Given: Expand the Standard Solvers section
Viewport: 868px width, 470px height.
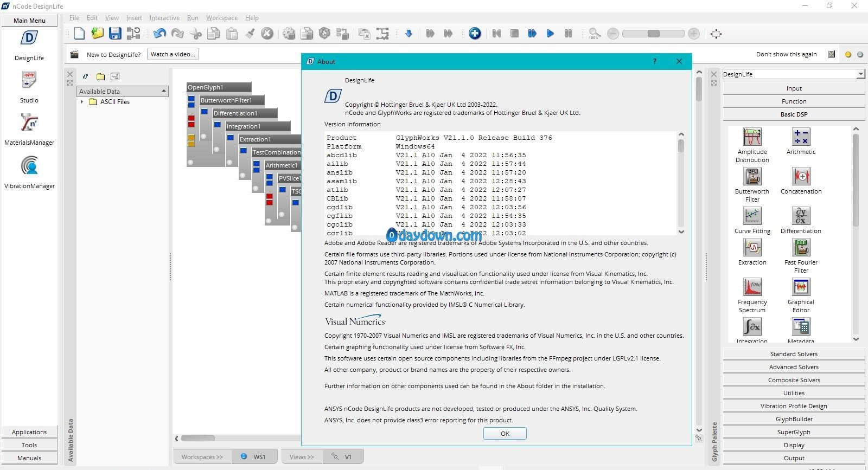Looking at the screenshot, I should [x=794, y=354].
